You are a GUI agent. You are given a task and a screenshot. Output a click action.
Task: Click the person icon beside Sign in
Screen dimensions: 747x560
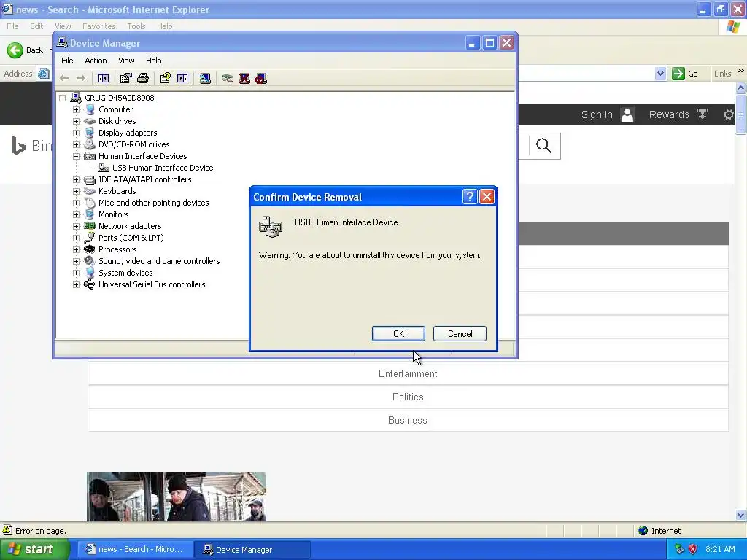click(x=627, y=114)
